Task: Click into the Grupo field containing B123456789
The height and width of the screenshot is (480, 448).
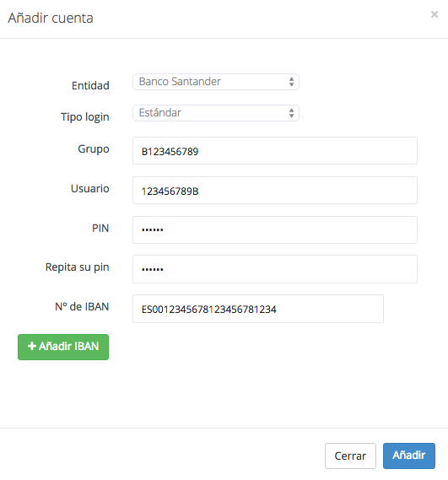Action: click(x=275, y=151)
